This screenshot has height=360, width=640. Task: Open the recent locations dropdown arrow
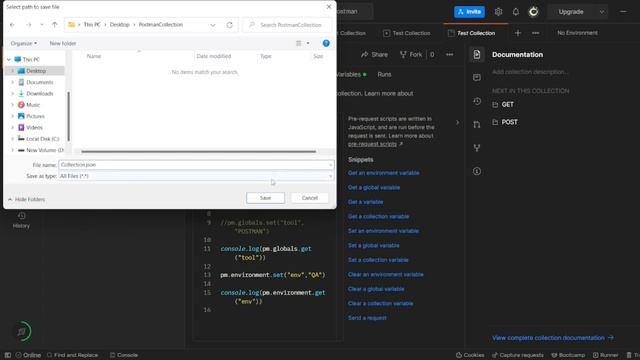click(x=42, y=25)
